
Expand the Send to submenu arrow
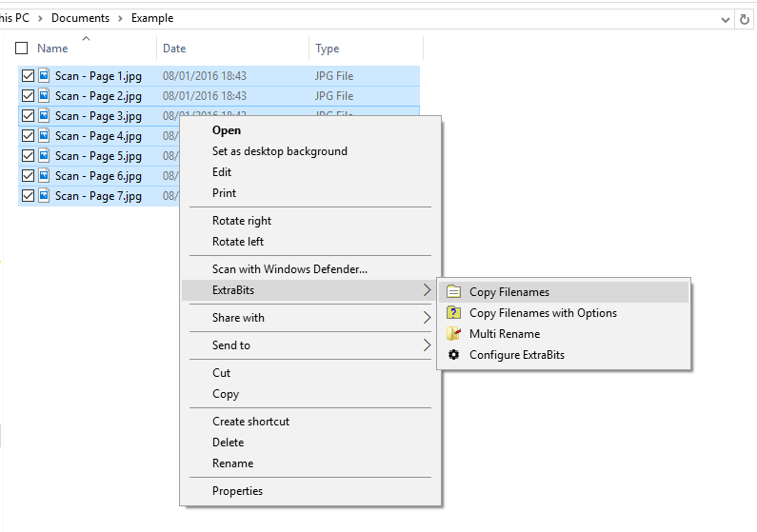point(427,345)
